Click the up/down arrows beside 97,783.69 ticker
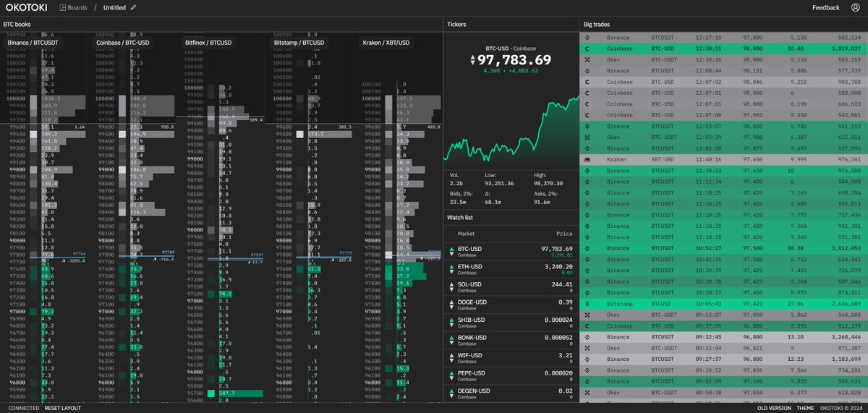 click(473, 60)
